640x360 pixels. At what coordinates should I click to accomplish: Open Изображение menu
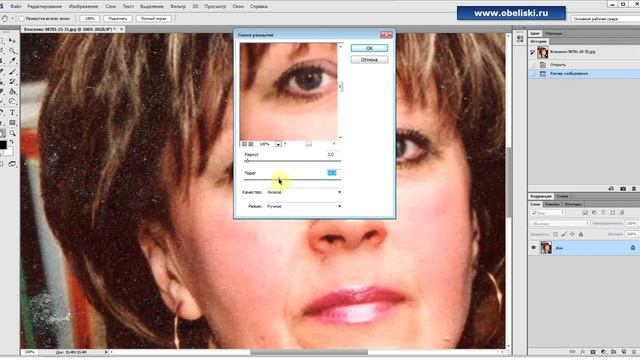(83, 7)
